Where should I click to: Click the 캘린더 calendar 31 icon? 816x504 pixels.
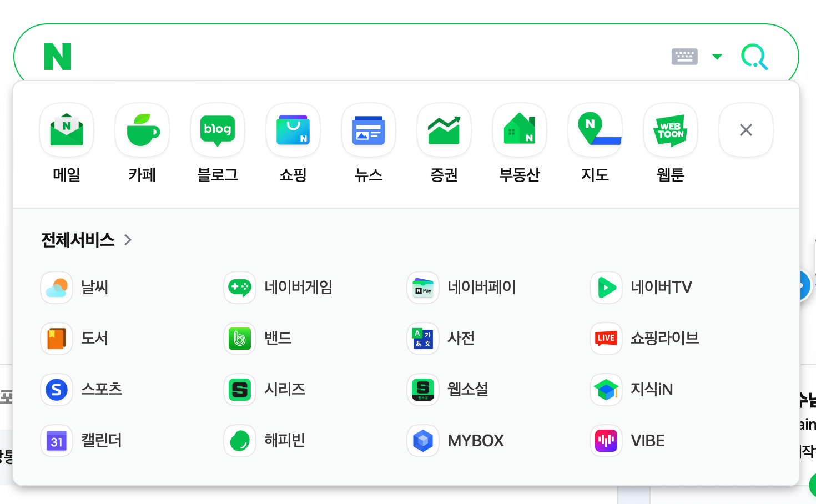57,441
